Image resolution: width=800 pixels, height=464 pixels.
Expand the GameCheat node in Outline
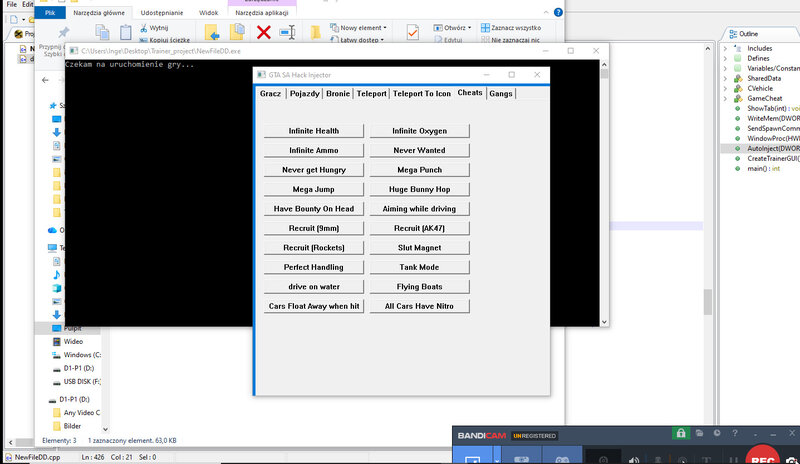726,99
